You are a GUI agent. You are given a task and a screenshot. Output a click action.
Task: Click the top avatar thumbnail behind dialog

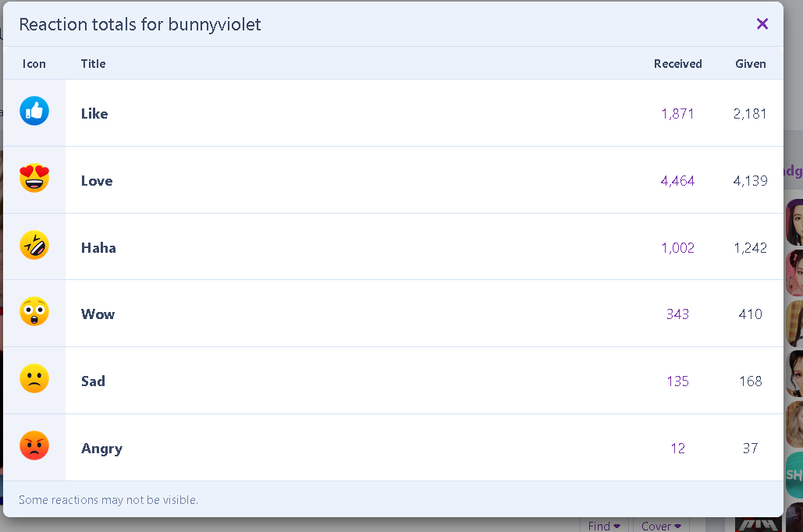pyautogui.click(x=794, y=223)
